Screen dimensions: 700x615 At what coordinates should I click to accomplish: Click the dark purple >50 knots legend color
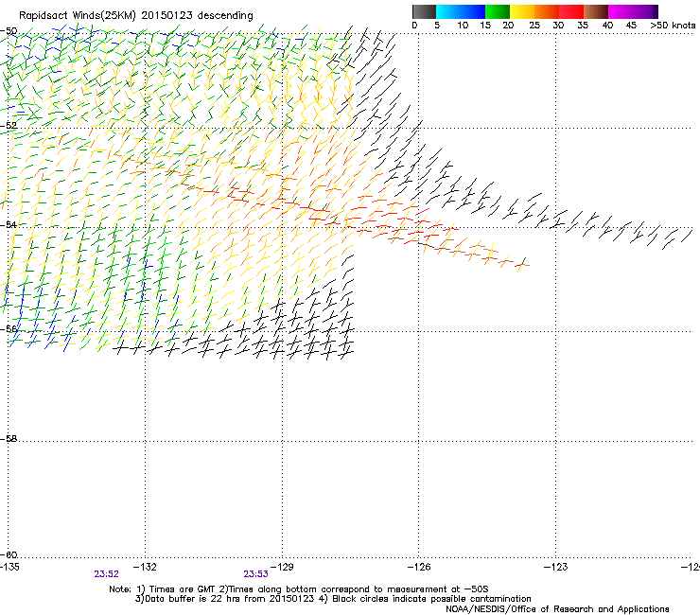[656, 11]
